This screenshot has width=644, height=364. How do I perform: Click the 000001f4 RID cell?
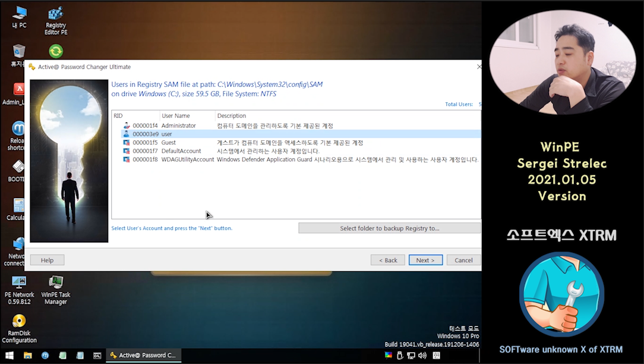tap(145, 125)
